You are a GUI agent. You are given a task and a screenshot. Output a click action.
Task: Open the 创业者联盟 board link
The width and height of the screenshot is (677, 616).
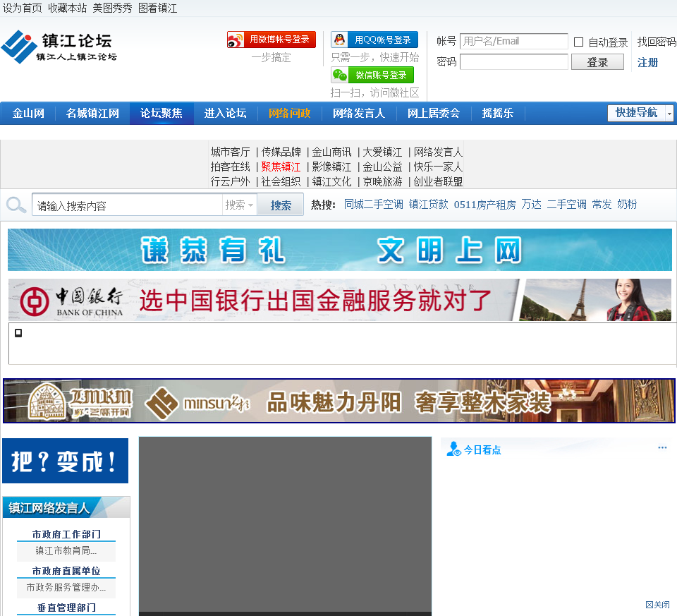(x=438, y=182)
